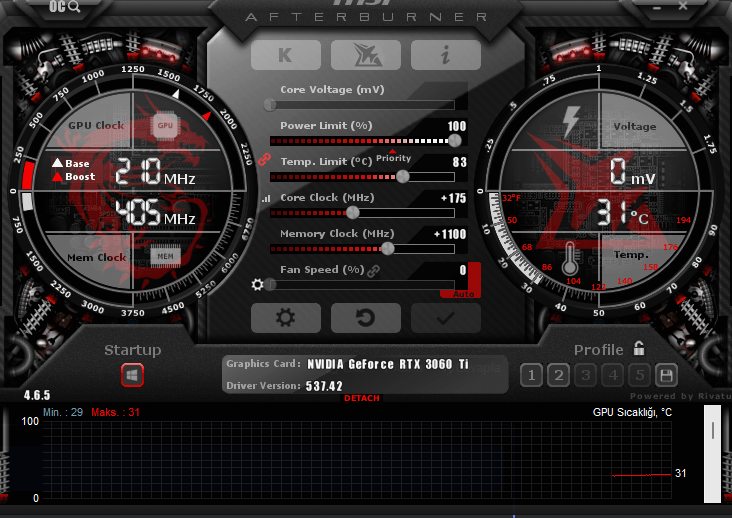This screenshot has width=732, height=518.
Task: Click the Core Clock value +175
Action: click(x=453, y=198)
